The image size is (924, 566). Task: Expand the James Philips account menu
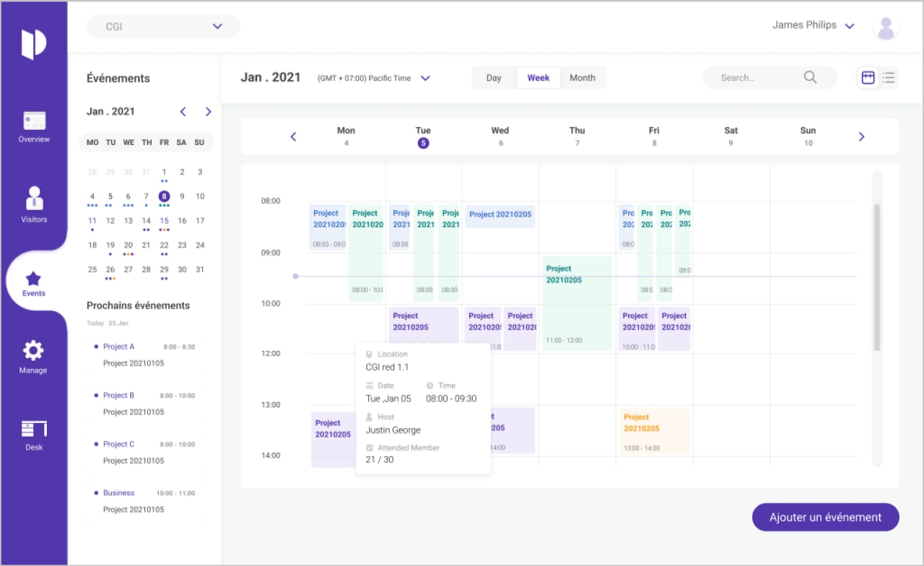point(850,26)
